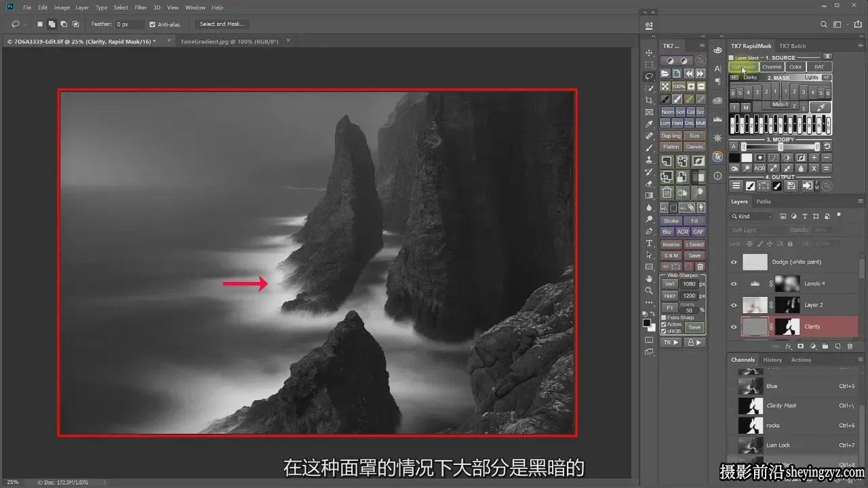Switch to the TK7 Batch tab
Viewport: 868px width, 488px height.
[792, 46]
